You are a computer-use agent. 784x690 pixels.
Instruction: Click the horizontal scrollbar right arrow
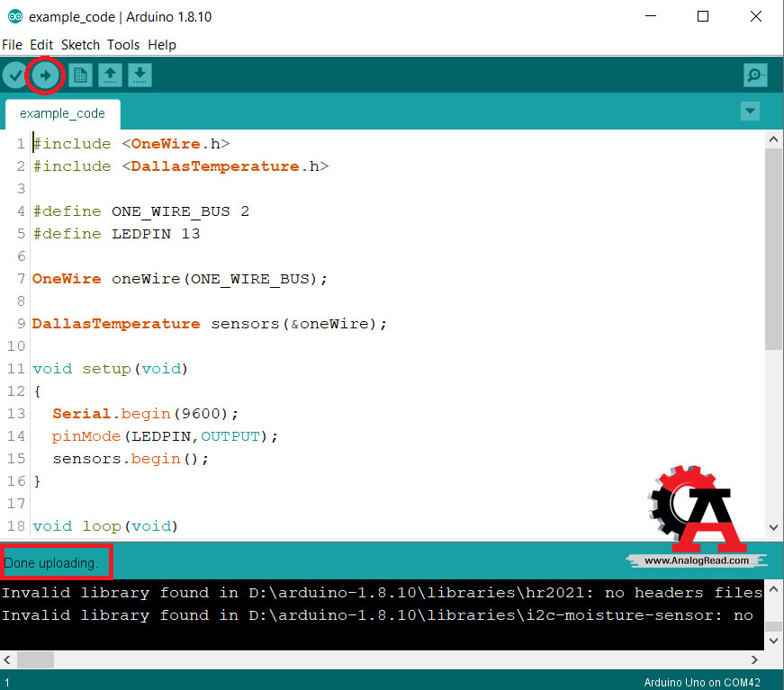tap(754, 660)
